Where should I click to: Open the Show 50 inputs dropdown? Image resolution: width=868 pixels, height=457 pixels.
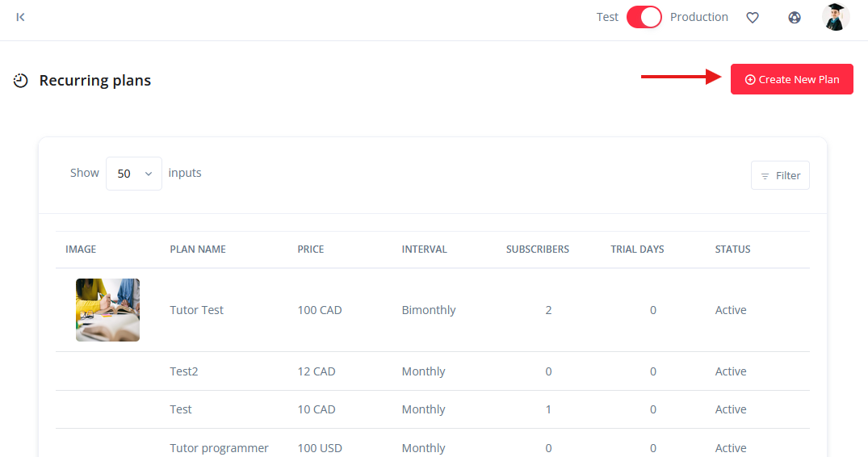(134, 174)
